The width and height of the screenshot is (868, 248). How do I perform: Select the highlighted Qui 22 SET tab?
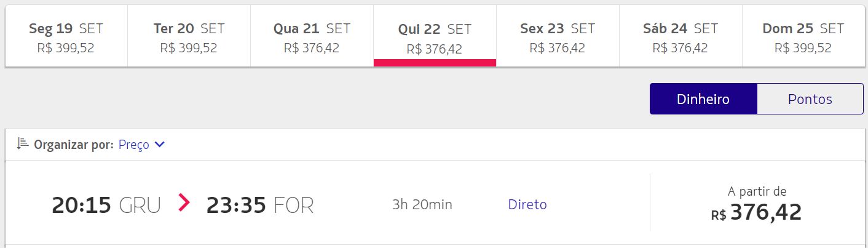[x=435, y=36]
